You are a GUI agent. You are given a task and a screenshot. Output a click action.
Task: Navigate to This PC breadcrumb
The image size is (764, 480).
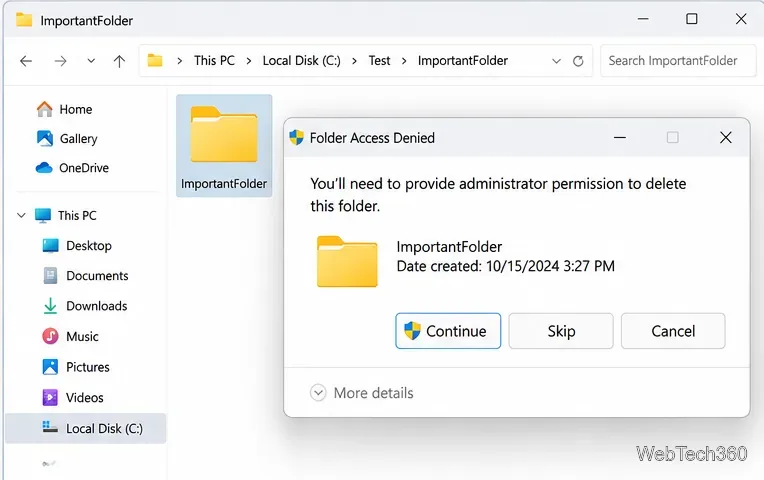point(214,60)
